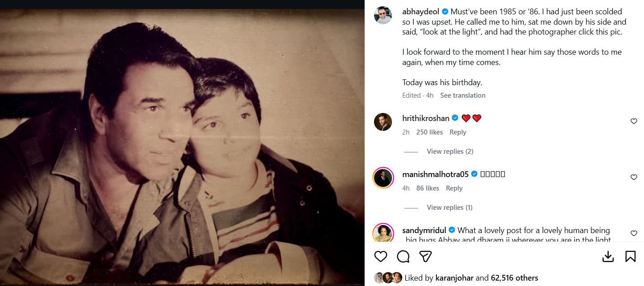Reply to manishmalhotra05's comment
This screenshot has height=286, width=644.
point(454,188)
